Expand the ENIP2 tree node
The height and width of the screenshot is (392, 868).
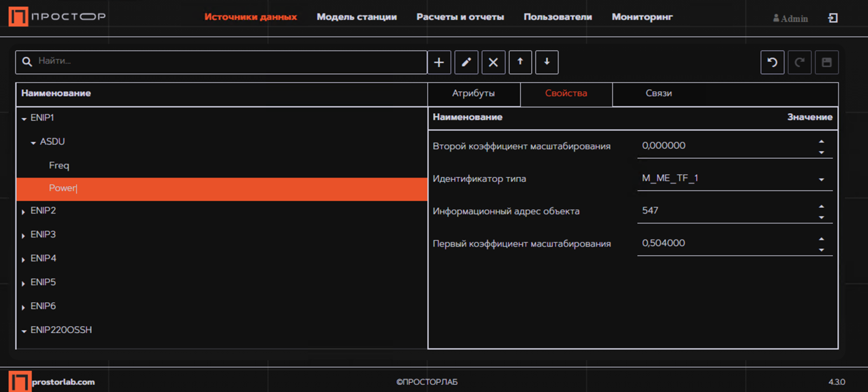(x=24, y=212)
